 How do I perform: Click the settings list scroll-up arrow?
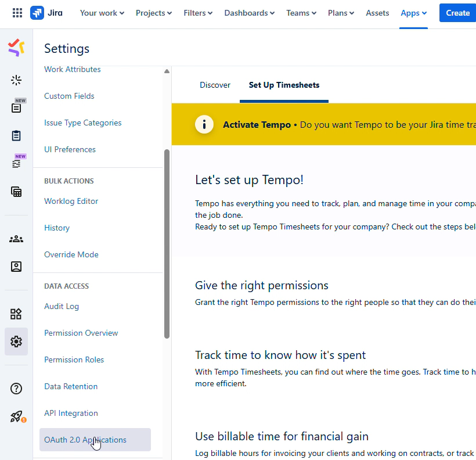[x=167, y=71]
